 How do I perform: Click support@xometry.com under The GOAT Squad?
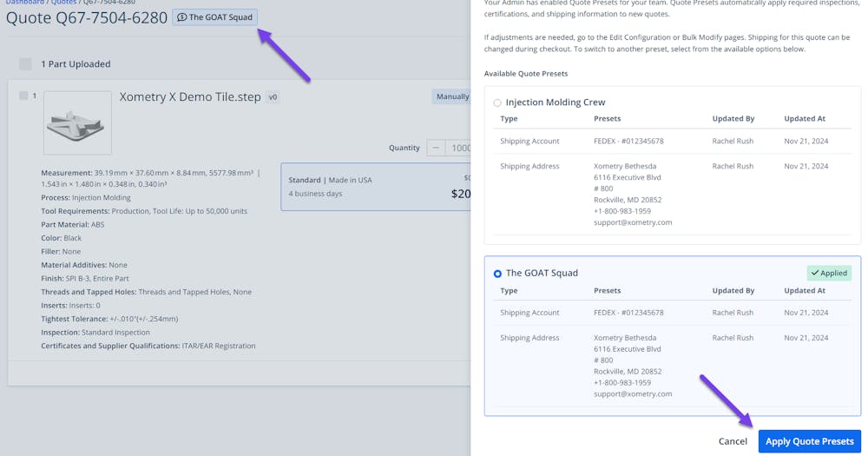[x=633, y=393]
